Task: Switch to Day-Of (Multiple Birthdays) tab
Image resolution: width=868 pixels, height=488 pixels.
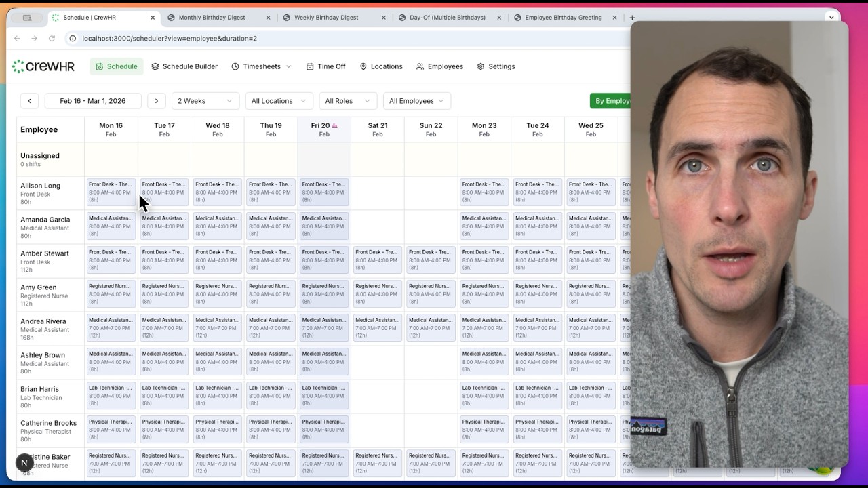Action: click(x=449, y=18)
